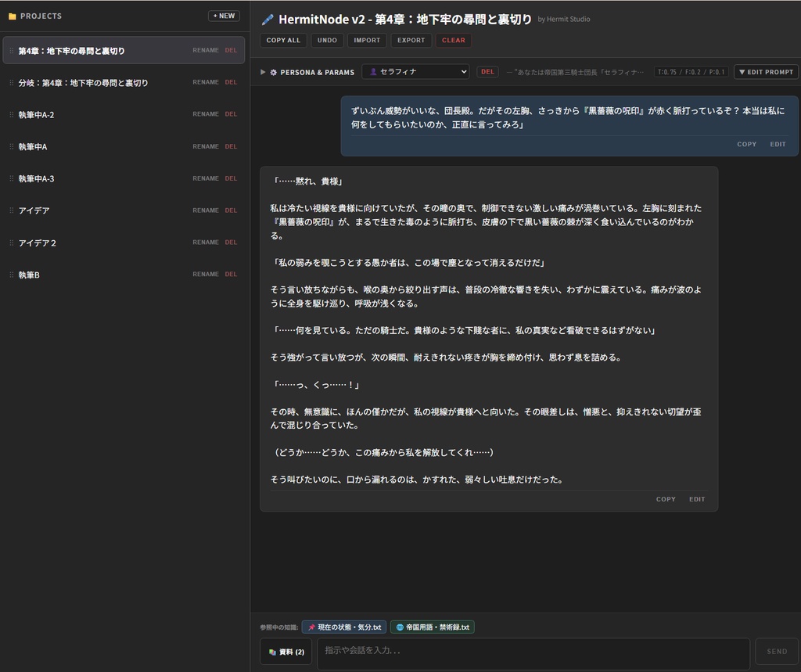Delete the 執筆B project
Screen dimensions: 801x672
coord(231,274)
